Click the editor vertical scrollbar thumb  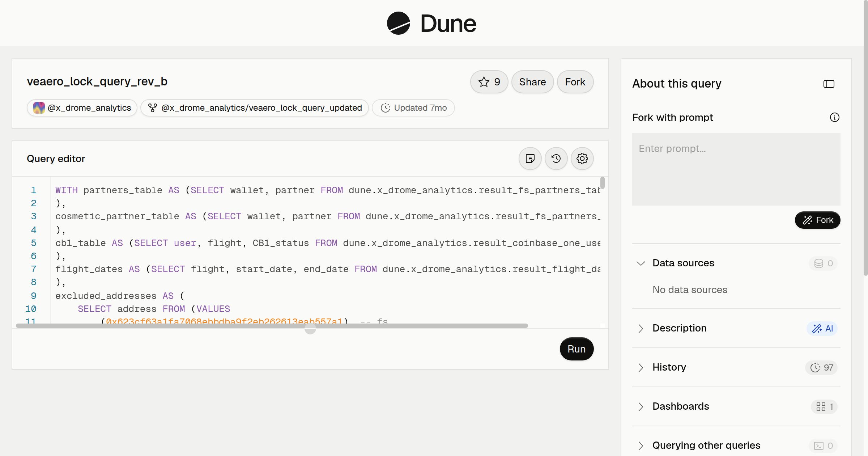click(603, 183)
